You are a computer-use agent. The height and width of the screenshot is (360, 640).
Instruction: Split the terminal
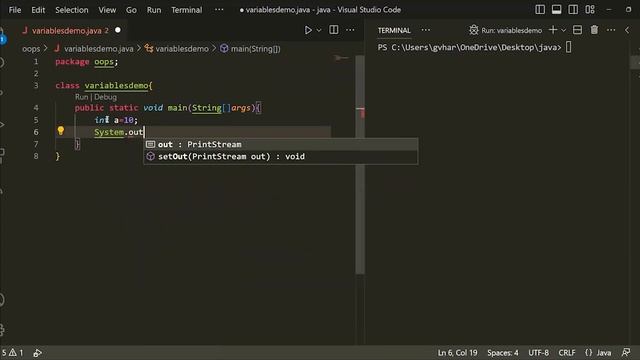pyautogui.click(x=578, y=30)
